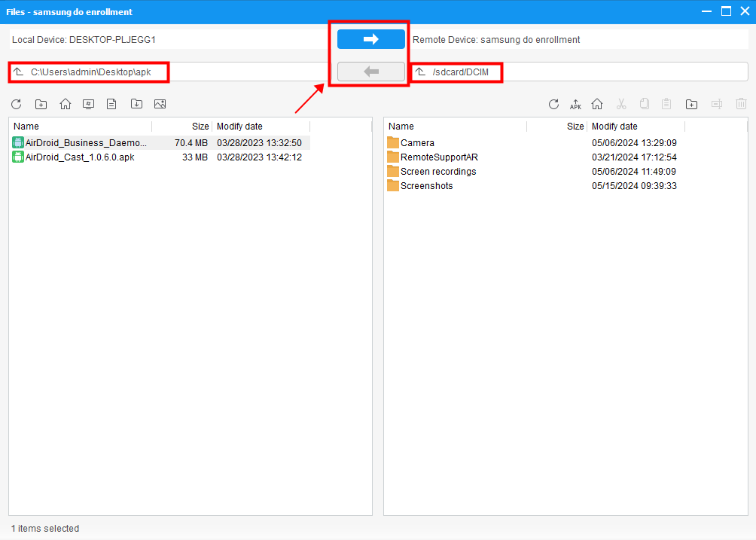Refresh the remote device file list
Image resolution: width=756 pixels, height=540 pixels.
[x=553, y=104]
